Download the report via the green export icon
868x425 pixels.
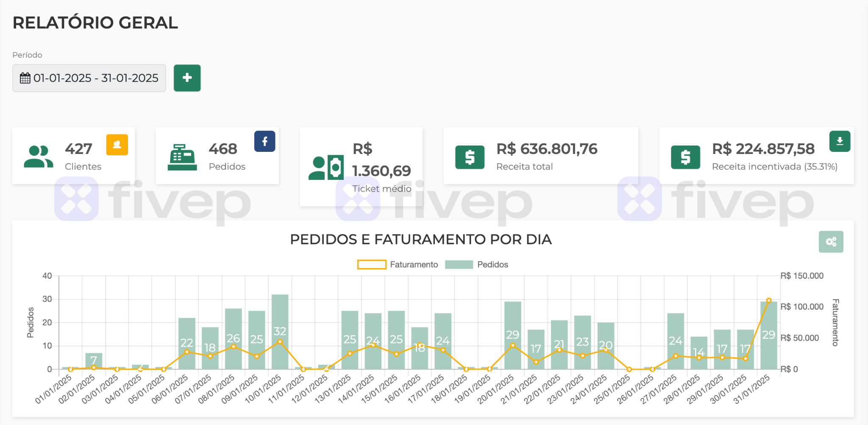(840, 141)
